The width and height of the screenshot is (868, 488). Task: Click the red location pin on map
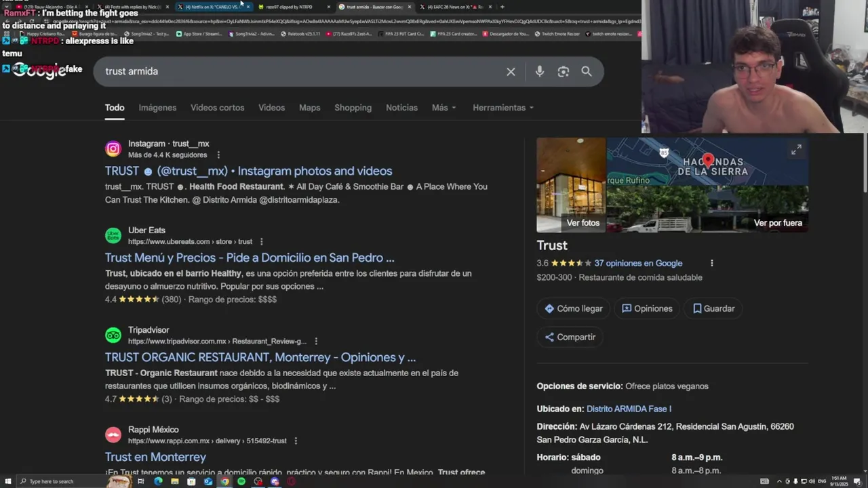tap(708, 160)
